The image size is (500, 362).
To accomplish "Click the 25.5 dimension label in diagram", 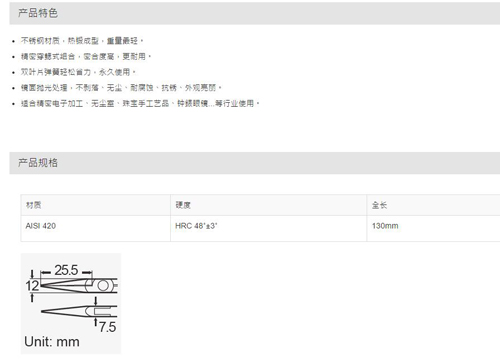I will pos(66,270).
